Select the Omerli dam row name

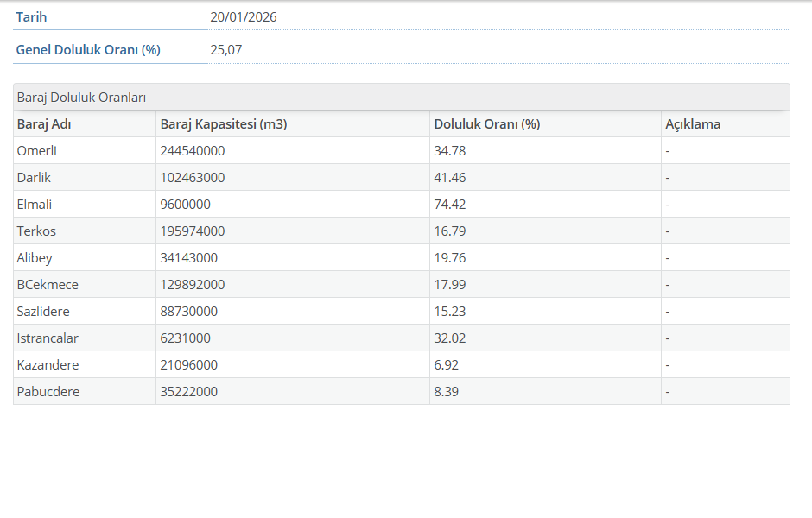tap(37, 151)
